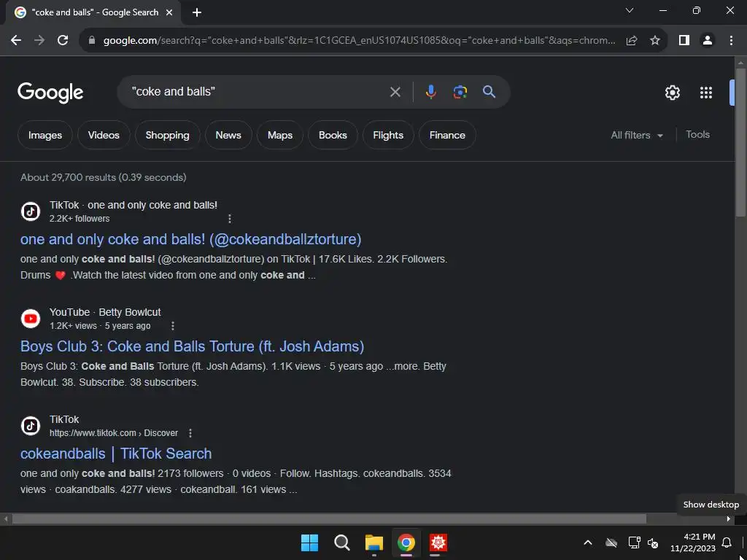The width and height of the screenshot is (747, 560).
Task: Open the Boys Club 3 YouTube link
Action: click(192, 346)
